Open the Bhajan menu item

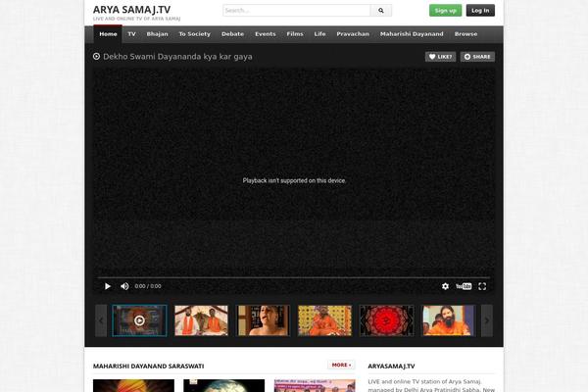pos(157,34)
